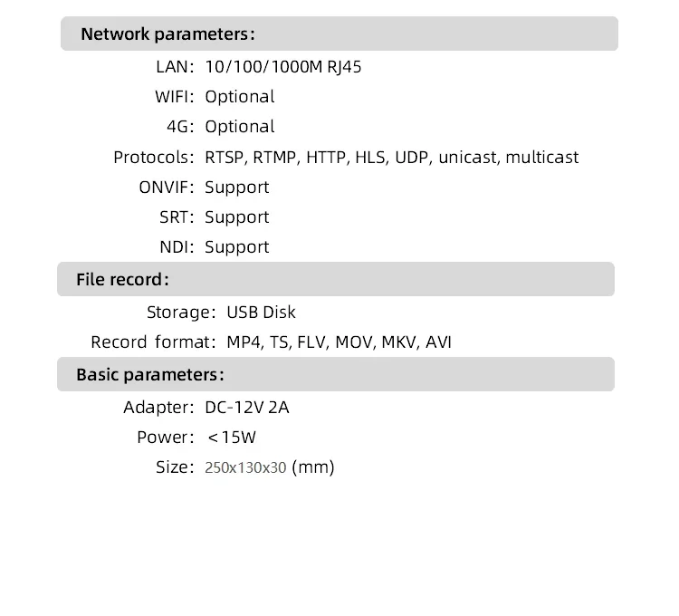
Task: Click the <15W power value
Action: point(232,438)
